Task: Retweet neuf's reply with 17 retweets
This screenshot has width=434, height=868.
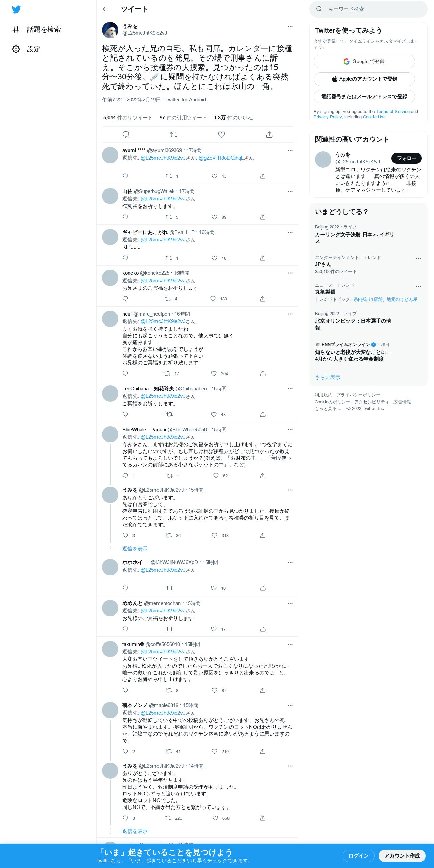Action: pyautogui.click(x=167, y=373)
